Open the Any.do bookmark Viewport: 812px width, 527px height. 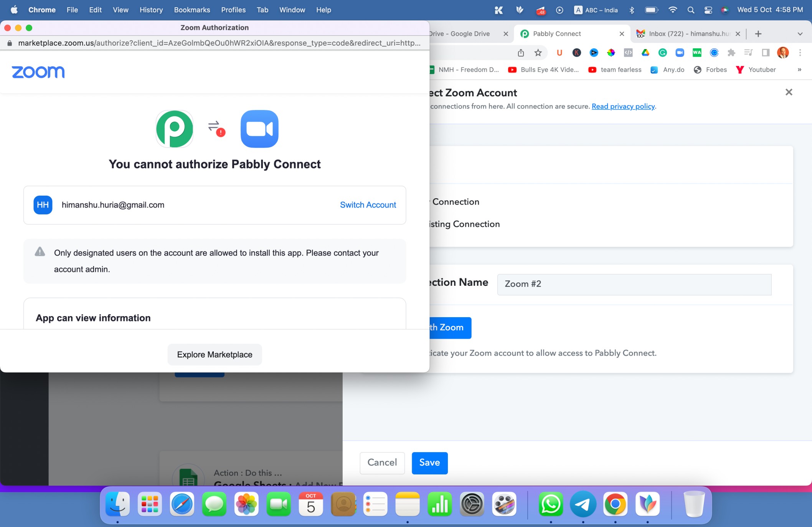pyautogui.click(x=668, y=70)
